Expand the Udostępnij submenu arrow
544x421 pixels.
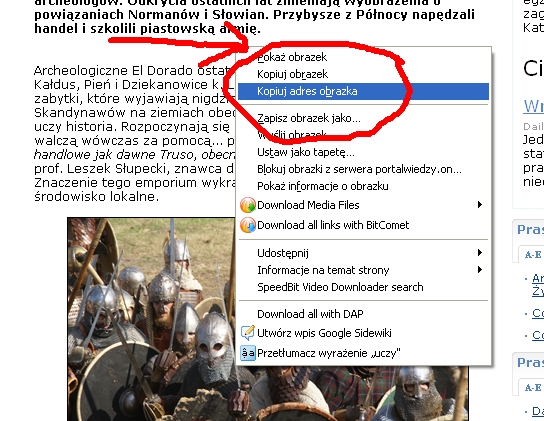tap(480, 252)
